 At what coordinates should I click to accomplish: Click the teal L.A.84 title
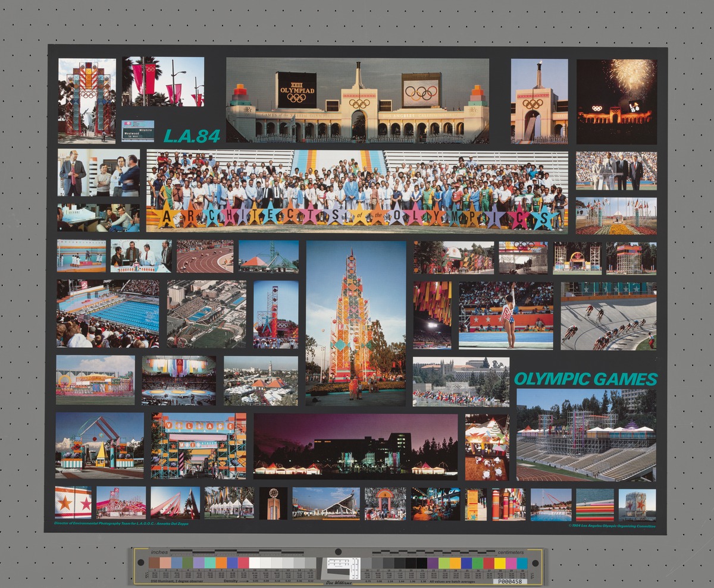(x=192, y=136)
